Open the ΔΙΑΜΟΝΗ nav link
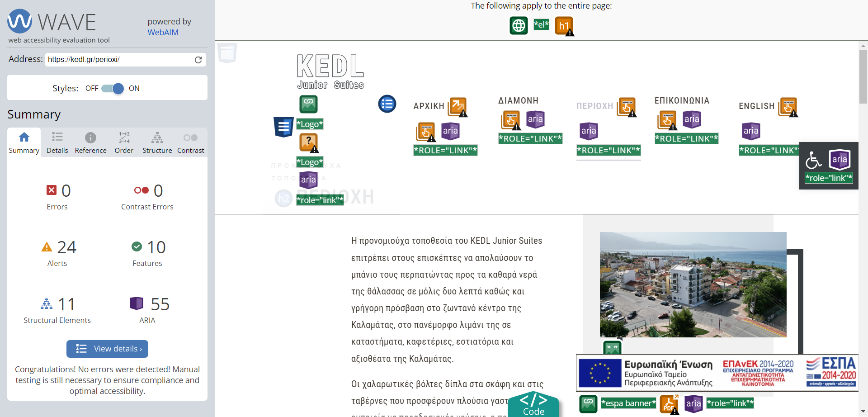868x417 pixels. tap(518, 101)
